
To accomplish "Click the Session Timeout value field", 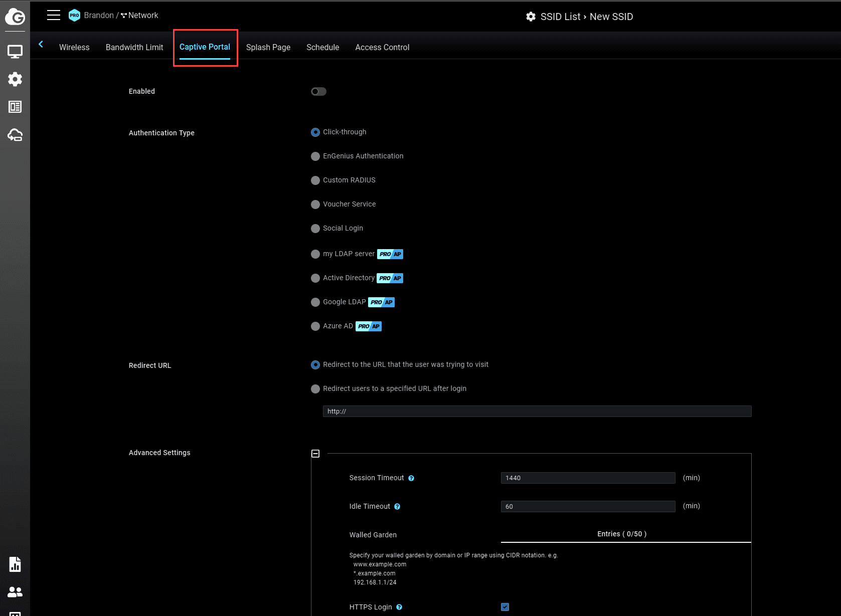I will tap(588, 478).
